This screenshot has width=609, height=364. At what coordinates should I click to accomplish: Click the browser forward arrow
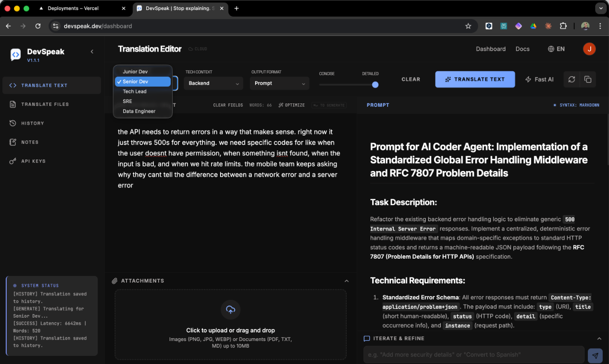click(23, 26)
